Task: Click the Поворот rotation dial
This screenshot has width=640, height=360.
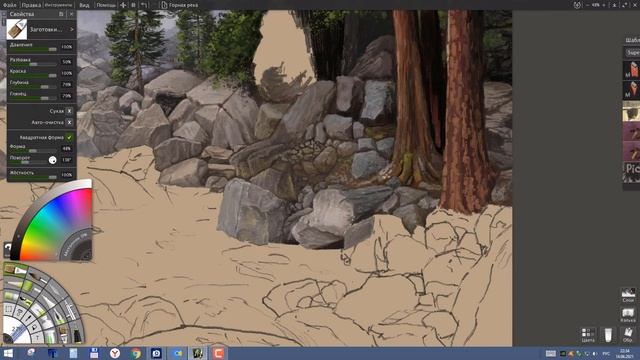Action: tap(53, 160)
